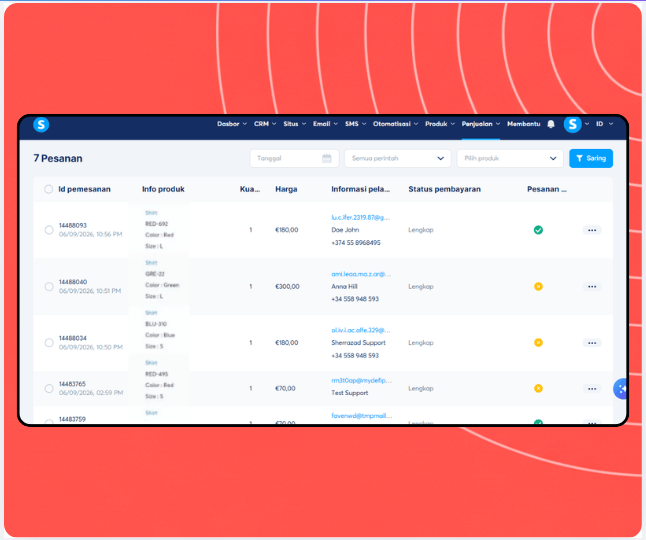Select order 14488034 checkbox
Viewport: 646px width, 540px height.
49,343
